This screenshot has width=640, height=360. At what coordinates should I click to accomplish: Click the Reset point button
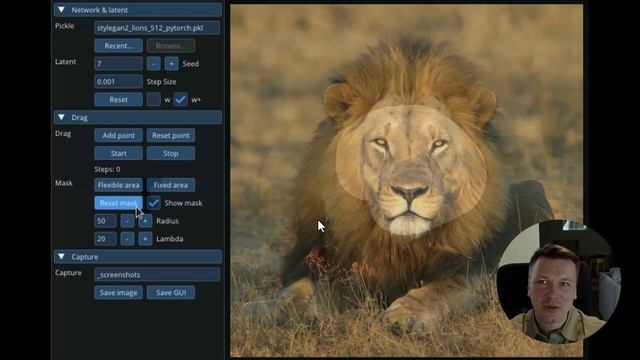point(171,136)
